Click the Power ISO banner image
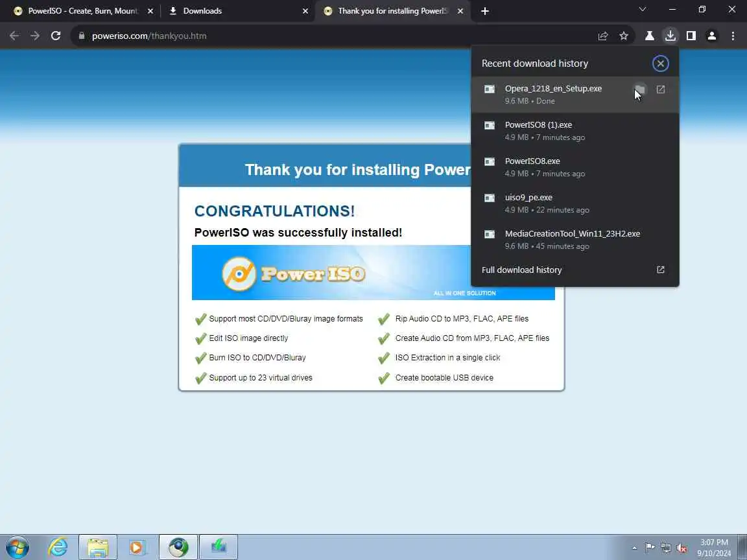The height and width of the screenshot is (560, 747). tap(373, 272)
